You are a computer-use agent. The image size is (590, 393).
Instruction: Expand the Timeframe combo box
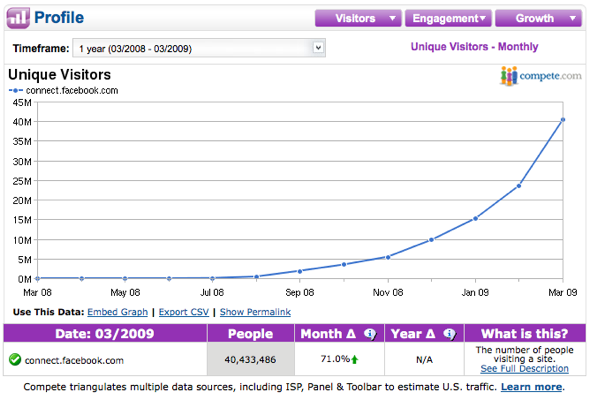(x=199, y=48)
